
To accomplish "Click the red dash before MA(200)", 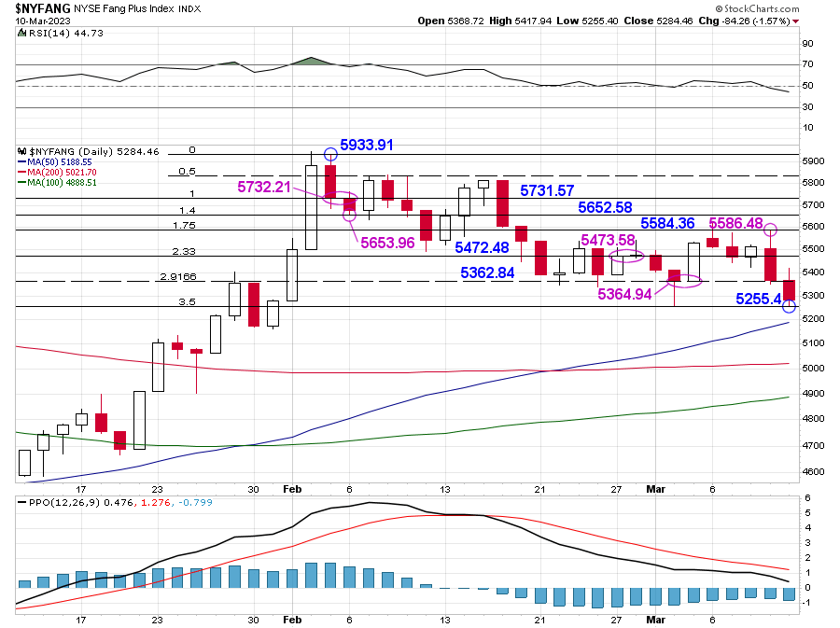I will click(22, 173).
